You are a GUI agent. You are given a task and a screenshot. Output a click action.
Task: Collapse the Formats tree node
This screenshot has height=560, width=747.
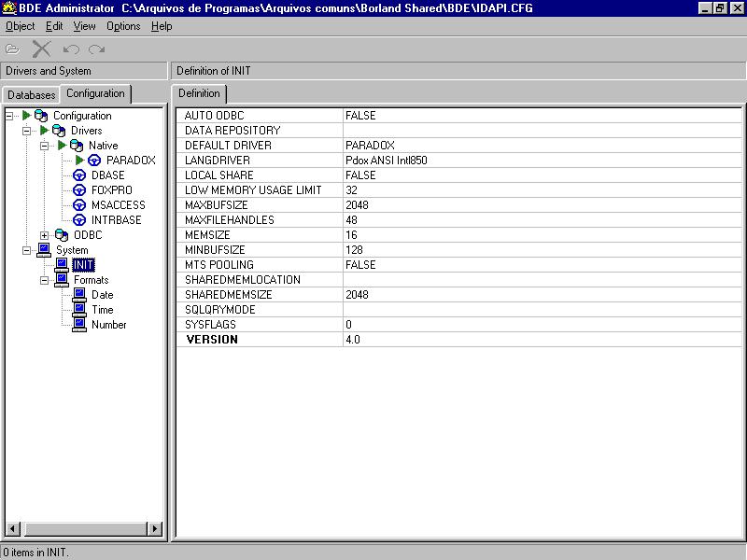click(44, 280)
